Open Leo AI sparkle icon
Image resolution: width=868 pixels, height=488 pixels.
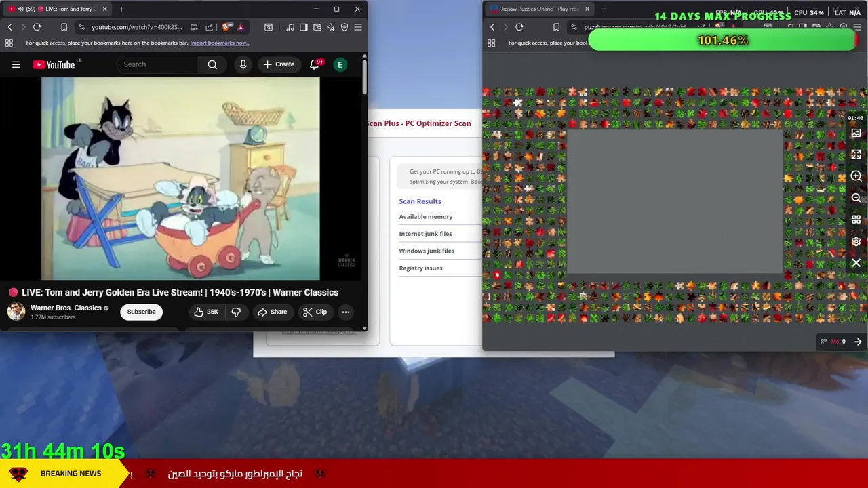[331, 27]
